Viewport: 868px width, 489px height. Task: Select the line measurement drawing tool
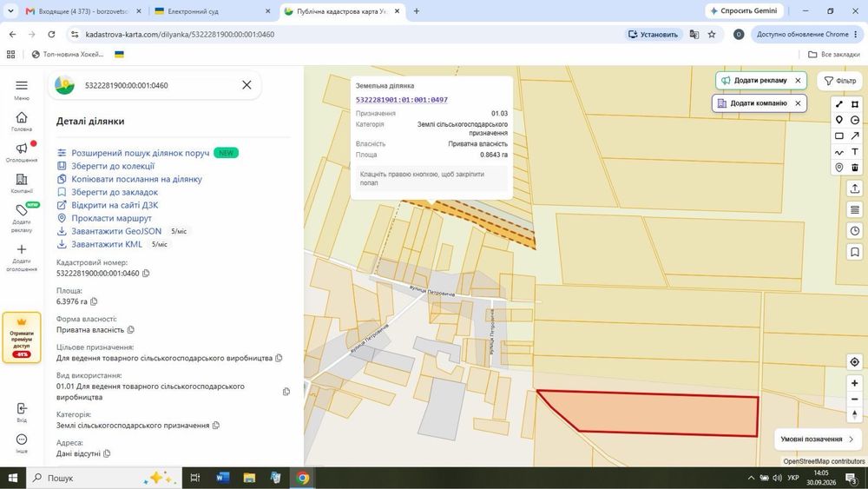coord(839,104)
